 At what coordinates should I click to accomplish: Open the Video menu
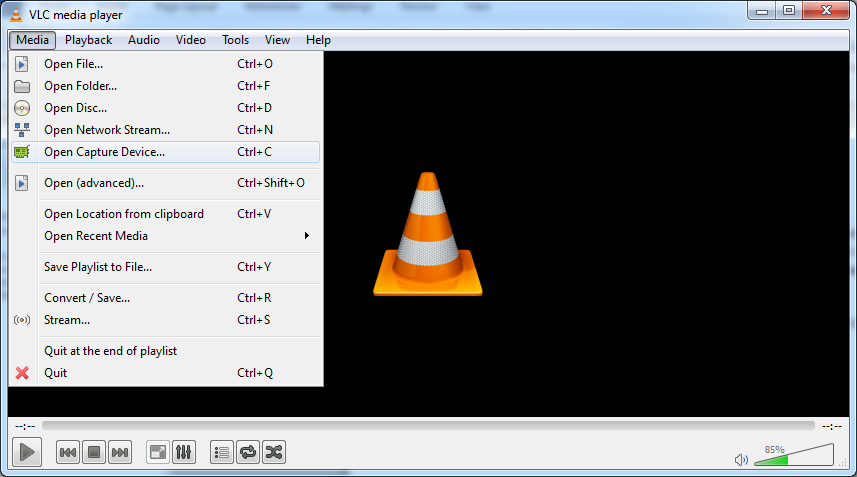point(191,40)
